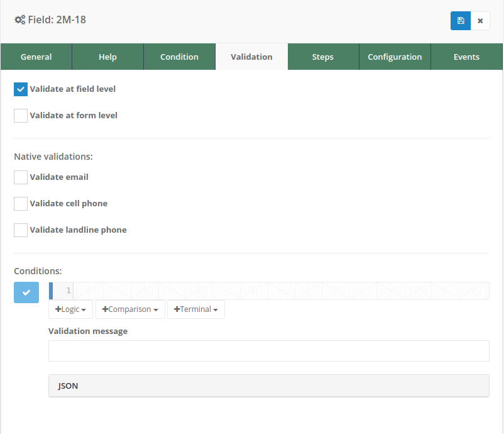Select the Steps tab
504x434 pixels.
pyautogui.click(x=323, y=57)
